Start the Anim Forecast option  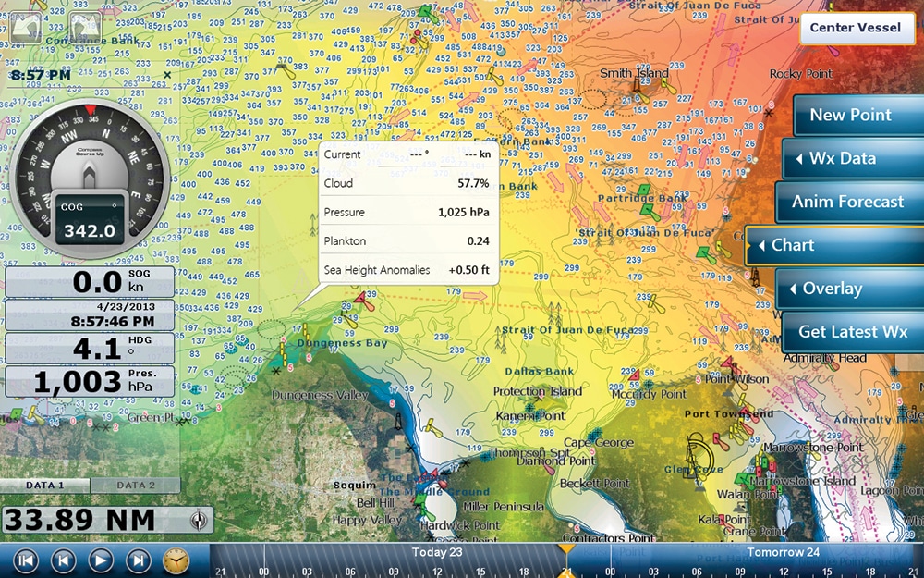point(846,202)
